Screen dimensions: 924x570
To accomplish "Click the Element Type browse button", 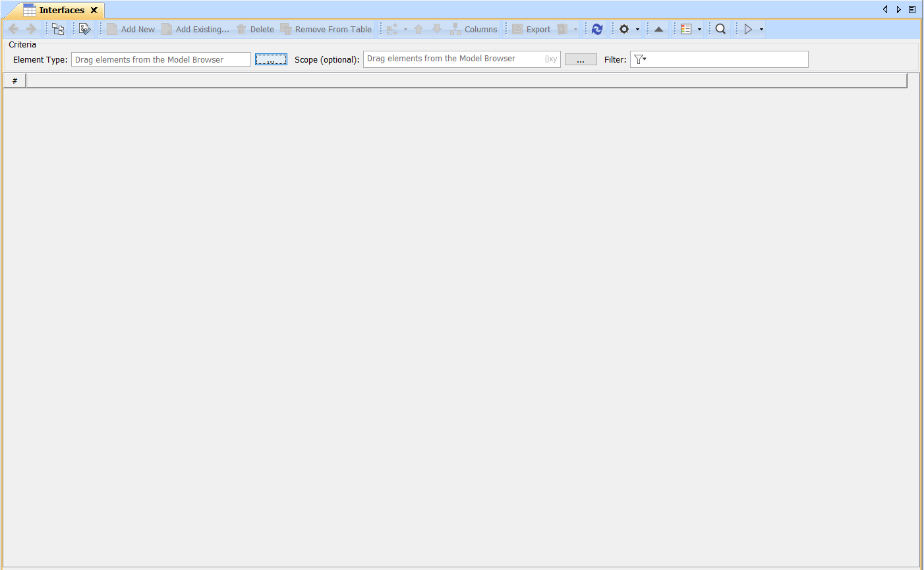I will 271,59.
